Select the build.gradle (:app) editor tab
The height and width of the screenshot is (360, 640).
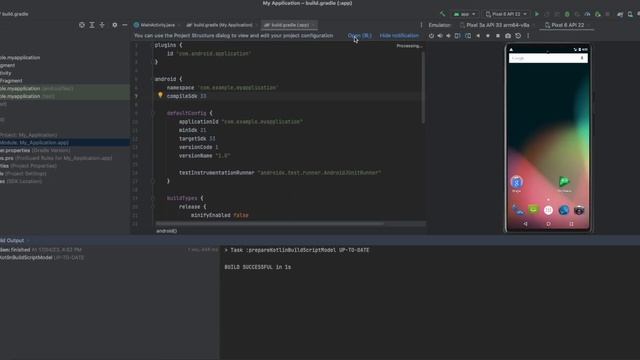tap(289, 25)
